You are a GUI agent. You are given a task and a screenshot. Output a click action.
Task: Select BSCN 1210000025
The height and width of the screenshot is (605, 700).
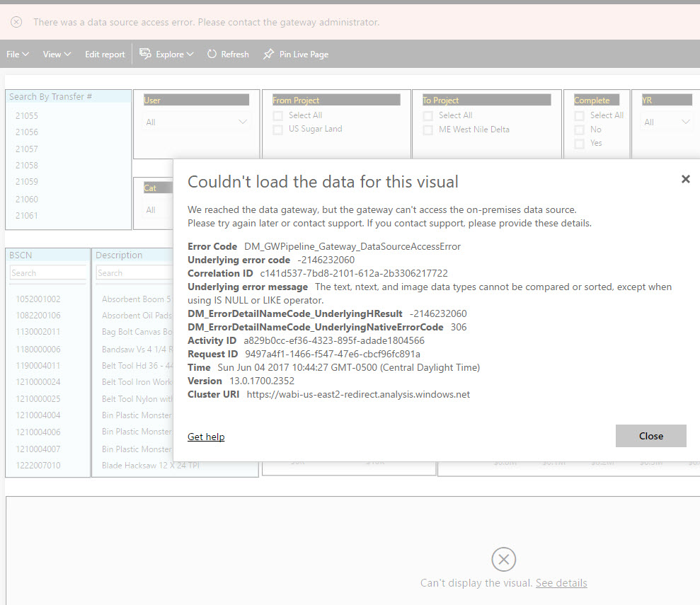click(38, 399)
